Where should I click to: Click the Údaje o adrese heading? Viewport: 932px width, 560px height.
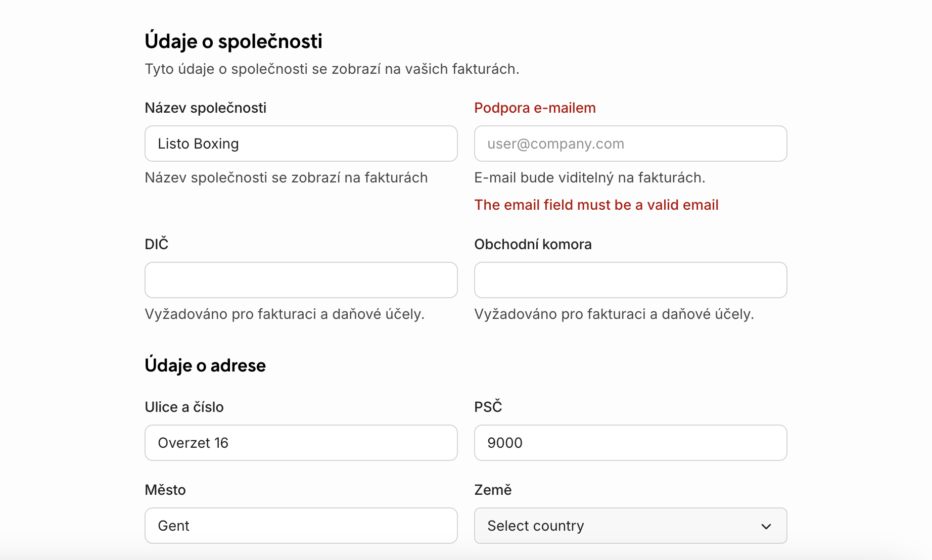click(x=205, y=365)
